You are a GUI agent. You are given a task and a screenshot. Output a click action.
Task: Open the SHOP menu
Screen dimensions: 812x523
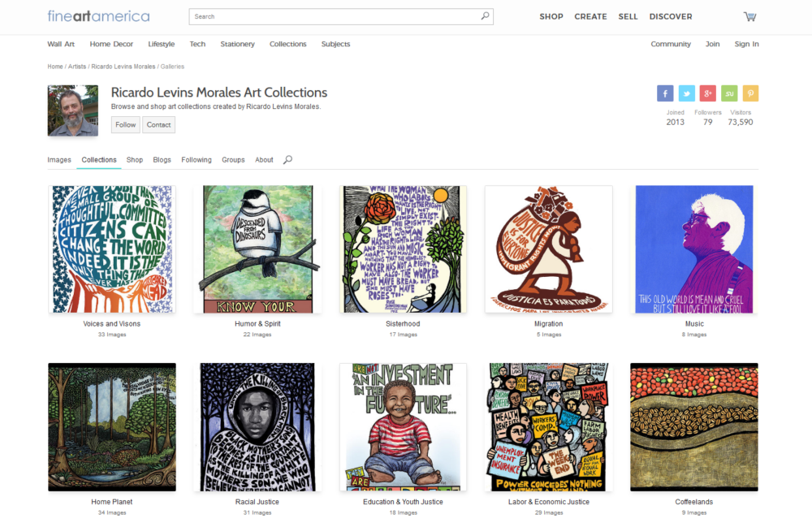pyautogui.click(x=551, y=16)
